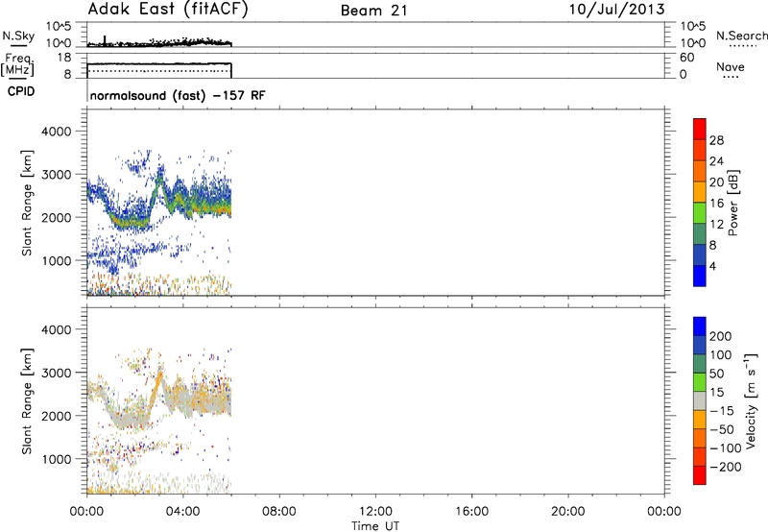Click "2000" tick in the velocity panel
This screenshot has height=532, width=768.
point(57,417)
